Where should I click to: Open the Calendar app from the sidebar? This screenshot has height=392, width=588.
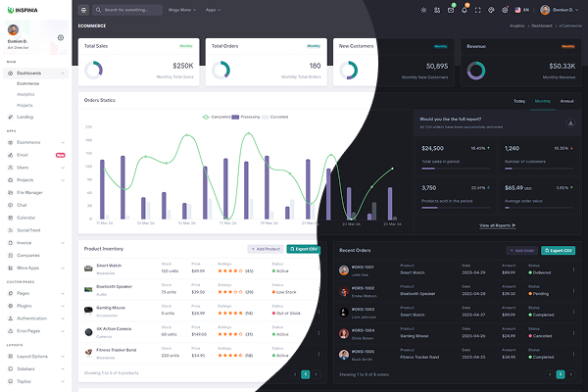point(26,217)
